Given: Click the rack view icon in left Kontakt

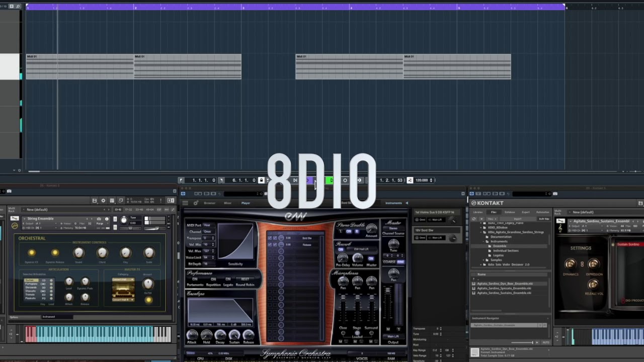Looking at the screenshot, I should point(112,201).
